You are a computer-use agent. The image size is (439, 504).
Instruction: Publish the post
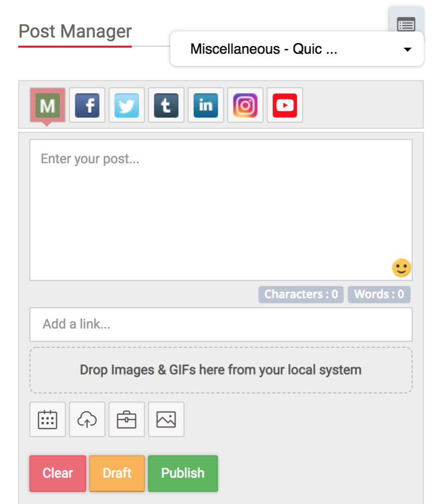(183, 473)
